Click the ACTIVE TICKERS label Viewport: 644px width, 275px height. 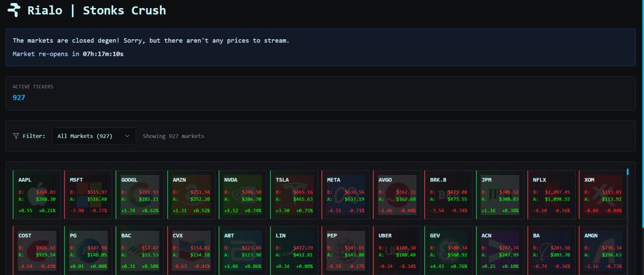[x=33, y=86]
